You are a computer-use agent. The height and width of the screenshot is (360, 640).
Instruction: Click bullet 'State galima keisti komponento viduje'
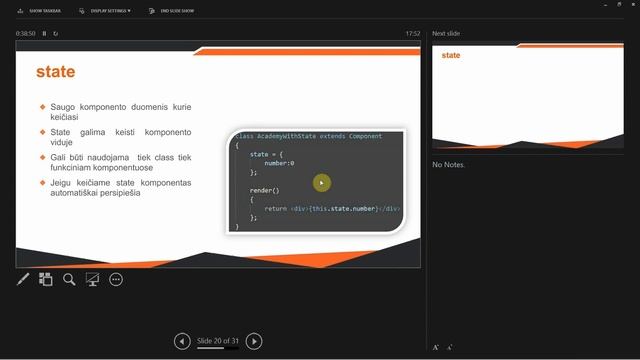tap(120, 137)
